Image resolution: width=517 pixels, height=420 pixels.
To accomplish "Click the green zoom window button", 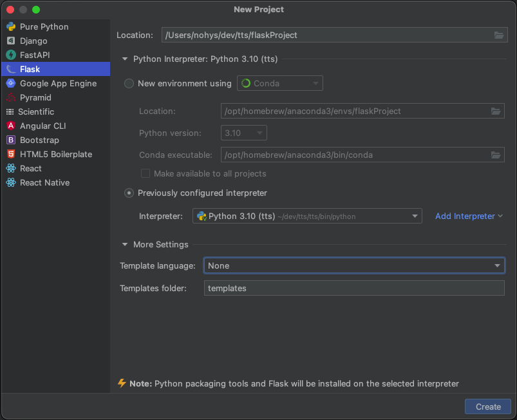I will [36, 10].
